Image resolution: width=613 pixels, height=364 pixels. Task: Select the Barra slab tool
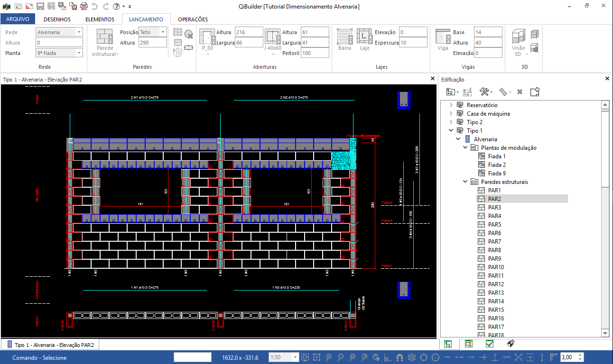(345, 39)
